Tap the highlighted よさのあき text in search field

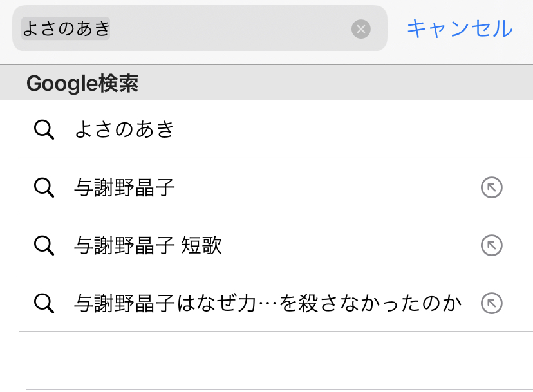click(x=66, y=29)
